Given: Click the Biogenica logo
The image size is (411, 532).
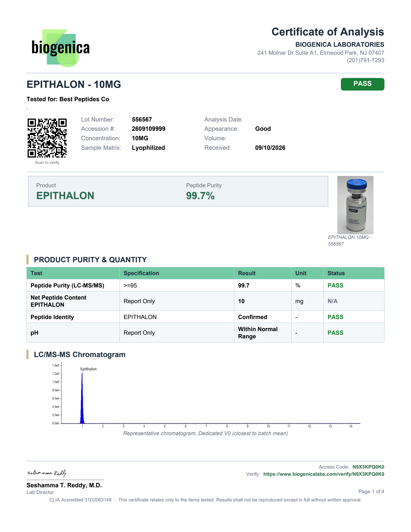Looking at the screenshot, I should (x=61, y=48).
